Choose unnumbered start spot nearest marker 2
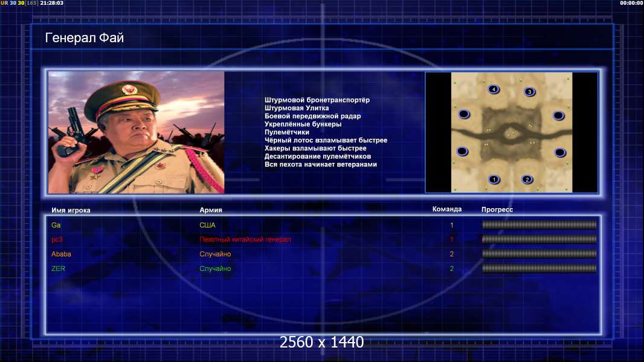This screenshot has width=644, height=362. (560, 153)
